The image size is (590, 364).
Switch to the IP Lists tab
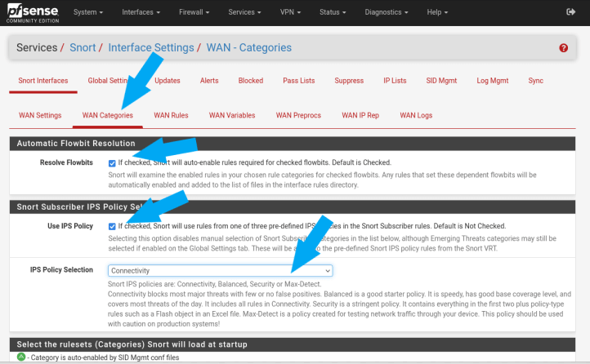point(395,81)
